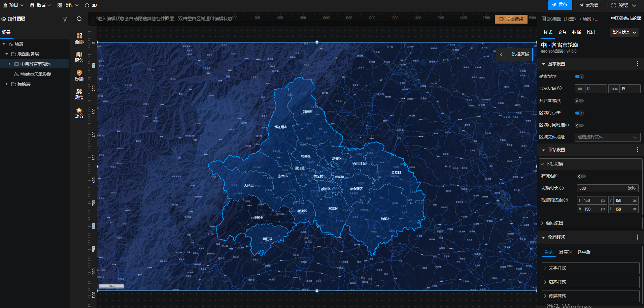Click the 退出编辑 exit editing button

[x=511, y=19]
